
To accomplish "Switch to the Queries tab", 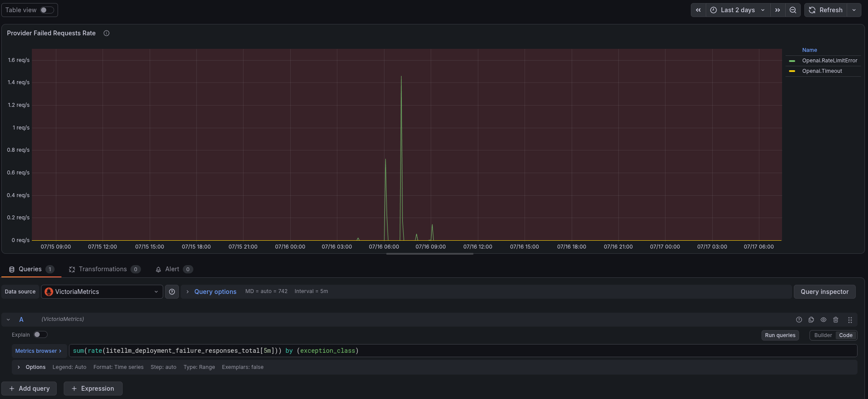I will (31, 269).
